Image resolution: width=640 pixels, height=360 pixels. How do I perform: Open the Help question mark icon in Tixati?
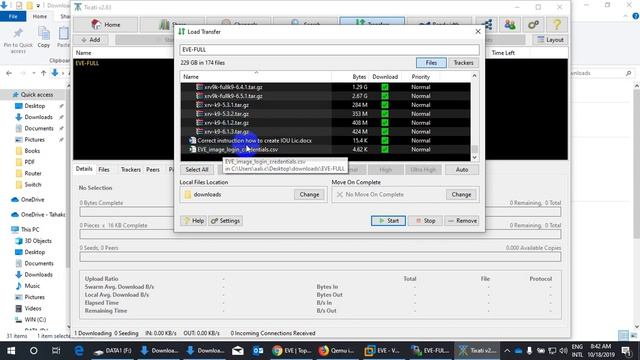click(557, 24)
